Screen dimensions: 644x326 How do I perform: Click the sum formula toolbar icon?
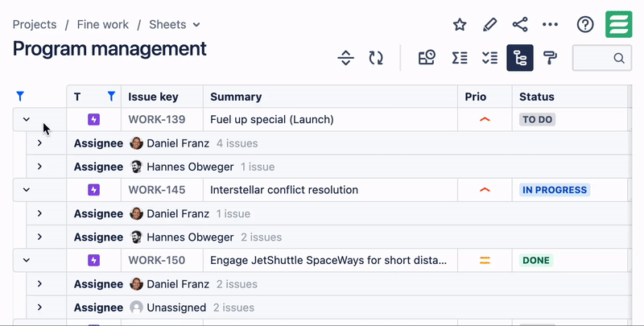pos(460,58)
